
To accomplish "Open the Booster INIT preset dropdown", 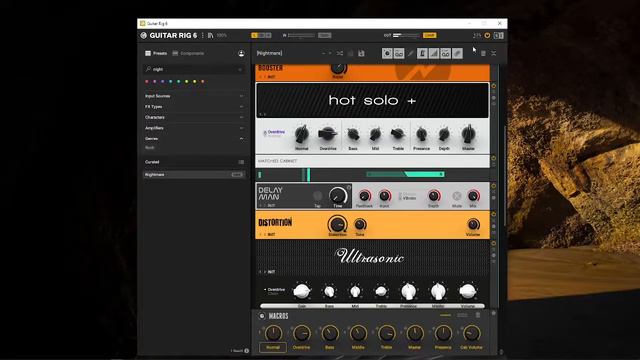I will coord(271,77).
